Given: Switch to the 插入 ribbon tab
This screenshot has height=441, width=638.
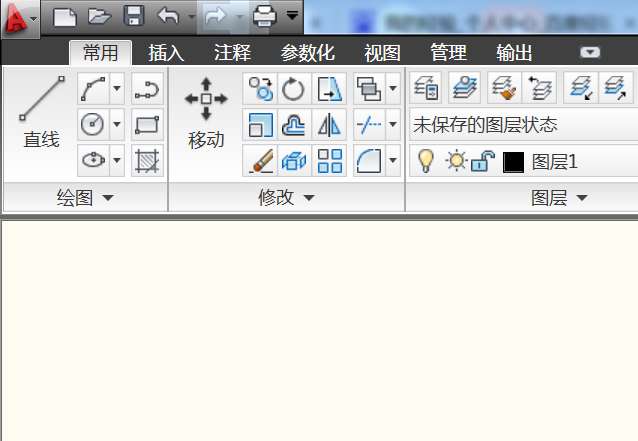Looking at the screenshot, I should point(166,53).
